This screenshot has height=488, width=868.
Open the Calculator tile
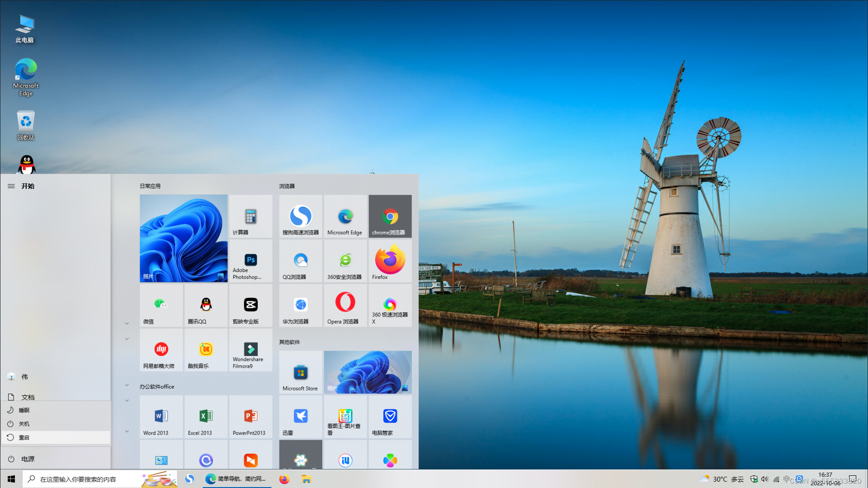(250, 216)
